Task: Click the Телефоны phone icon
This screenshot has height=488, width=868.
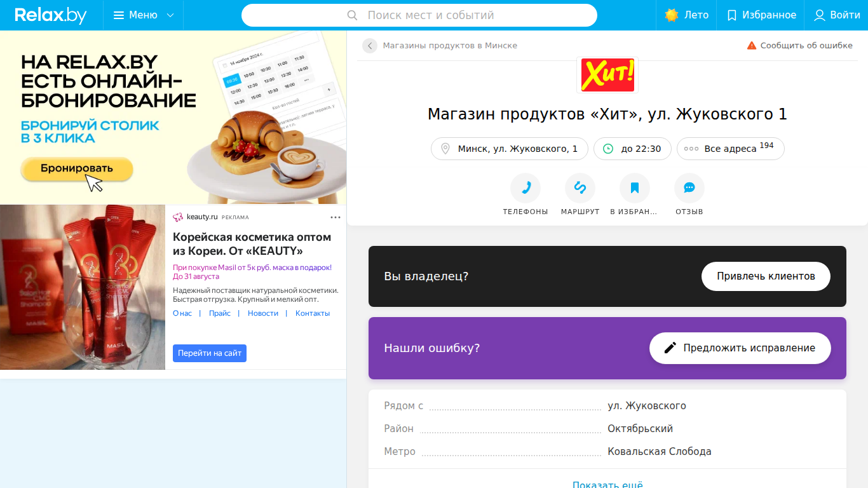Action: tap(526, 188)
